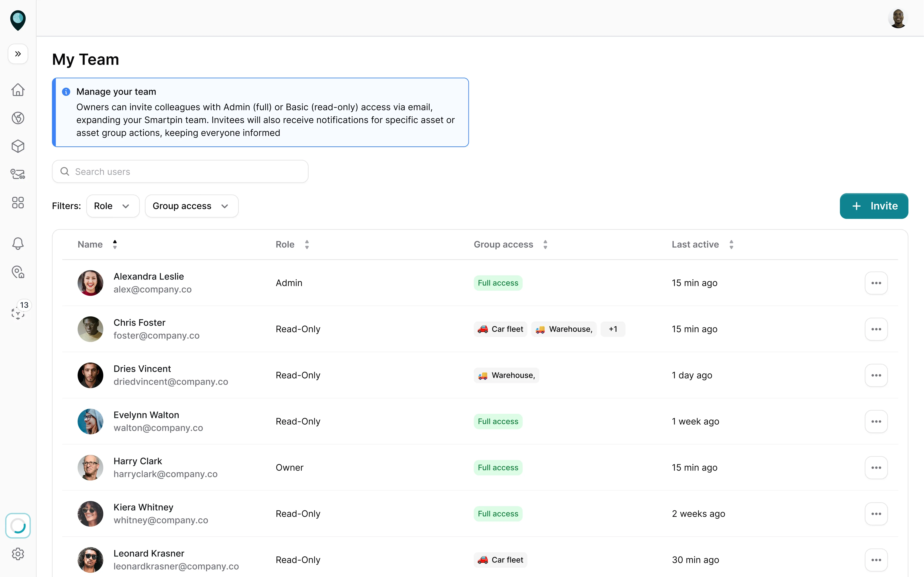The width and height of the screenshot is (924, 577).
Task: Open the options menu for Chris Foster
Action: 876,329
